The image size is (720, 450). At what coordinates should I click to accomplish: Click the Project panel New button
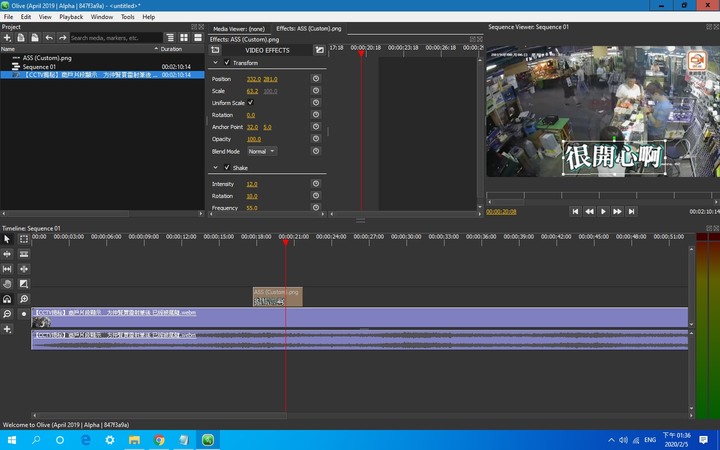coord(7,38)
